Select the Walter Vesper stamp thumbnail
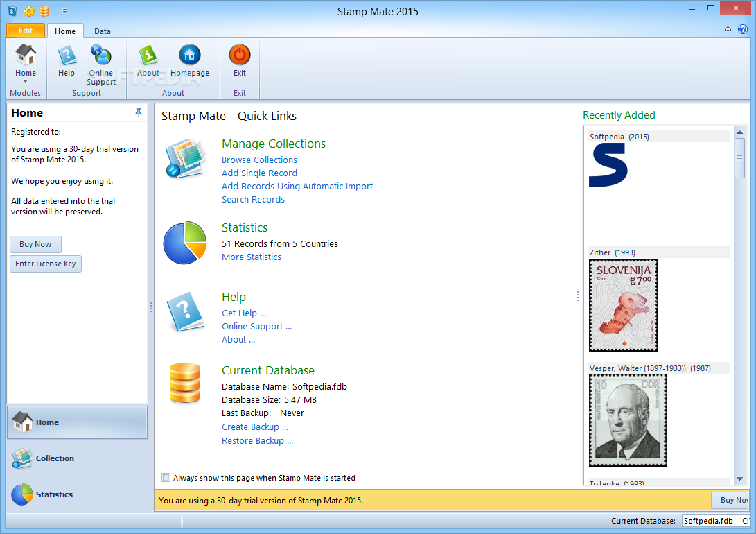The image size is (756, 534). pos(627,421)
